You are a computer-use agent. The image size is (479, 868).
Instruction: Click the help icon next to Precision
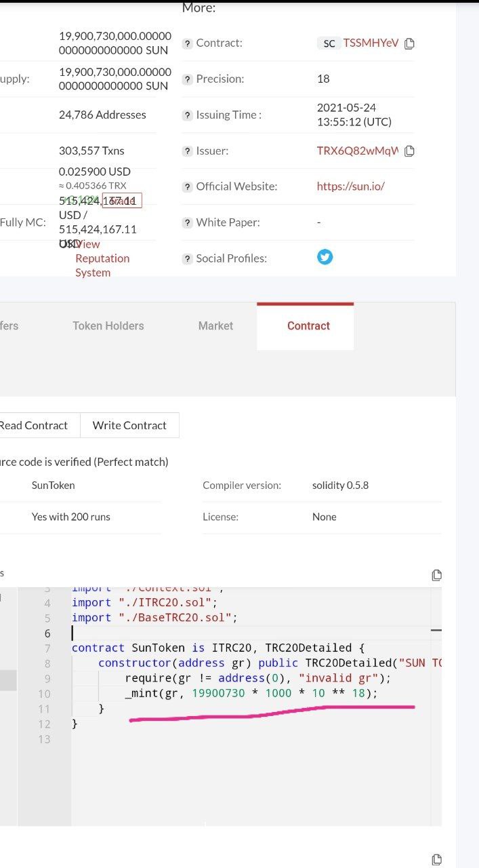[188, 79]
